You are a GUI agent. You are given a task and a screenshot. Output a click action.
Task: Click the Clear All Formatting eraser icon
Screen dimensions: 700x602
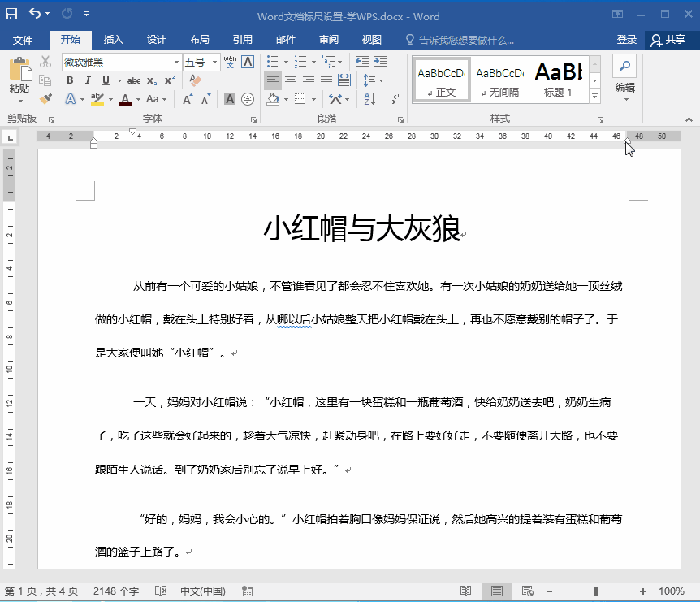(197, 80)
